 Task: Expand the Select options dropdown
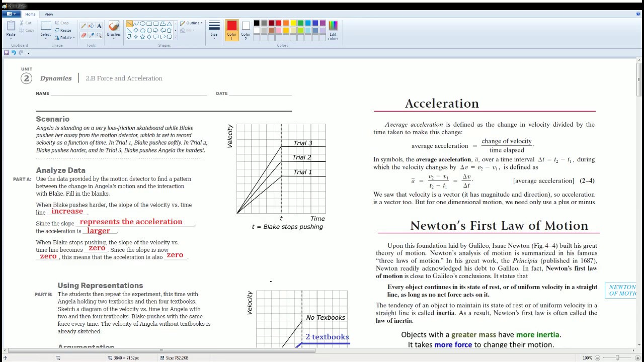pyautogui.click(x=46, y=37)
